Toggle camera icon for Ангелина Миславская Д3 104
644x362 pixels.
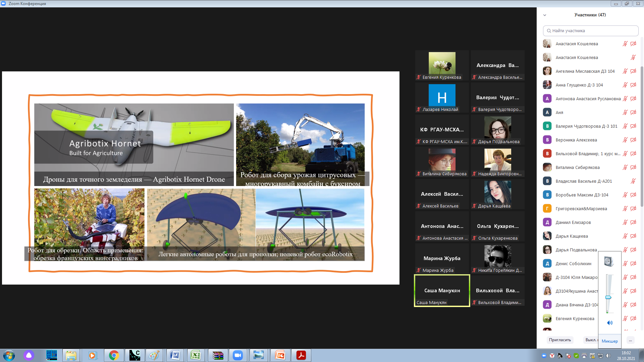[633, 71]
